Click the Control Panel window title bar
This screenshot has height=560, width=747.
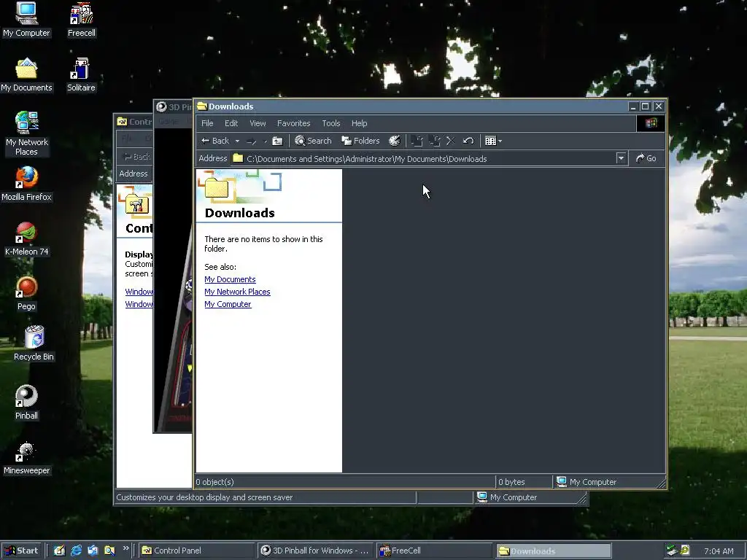tap(134, 122)
